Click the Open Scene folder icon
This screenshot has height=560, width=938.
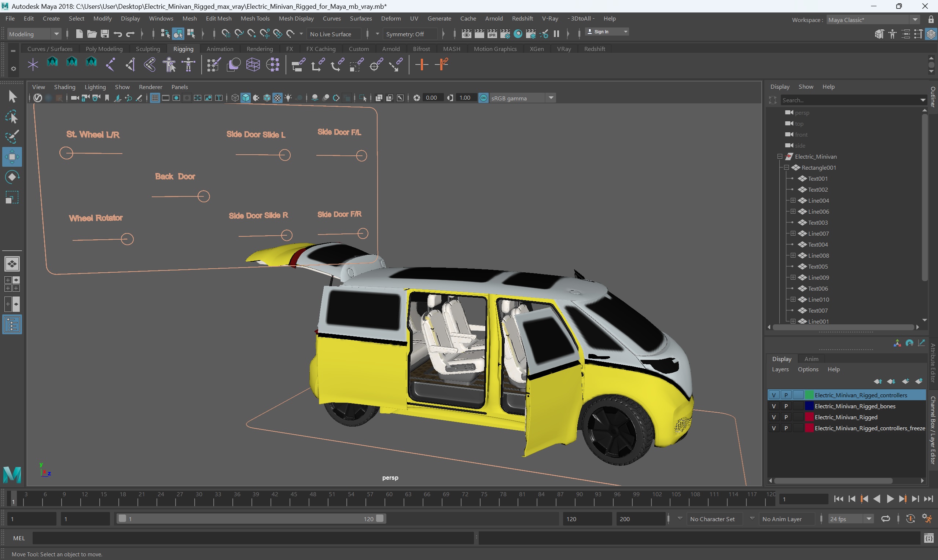click(92, 34)
